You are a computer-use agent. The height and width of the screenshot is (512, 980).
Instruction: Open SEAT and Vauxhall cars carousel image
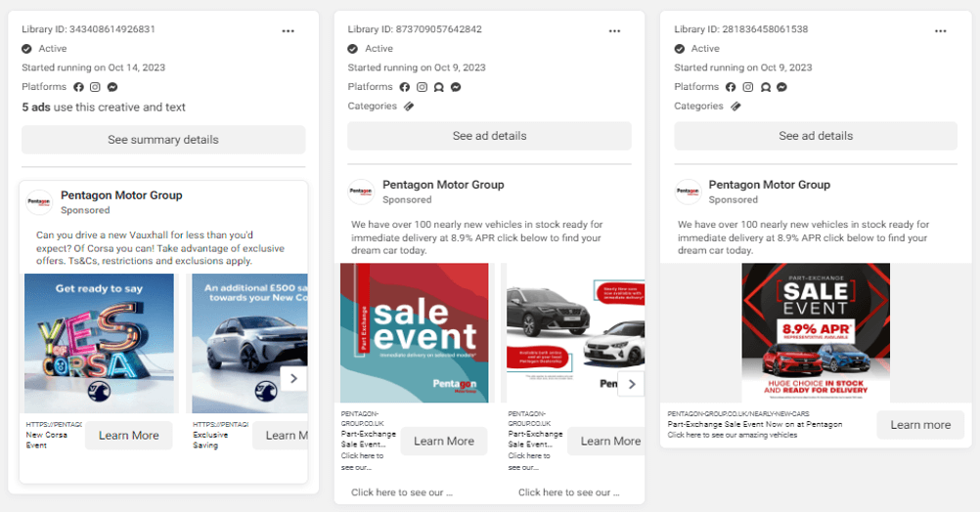point(576,333)
